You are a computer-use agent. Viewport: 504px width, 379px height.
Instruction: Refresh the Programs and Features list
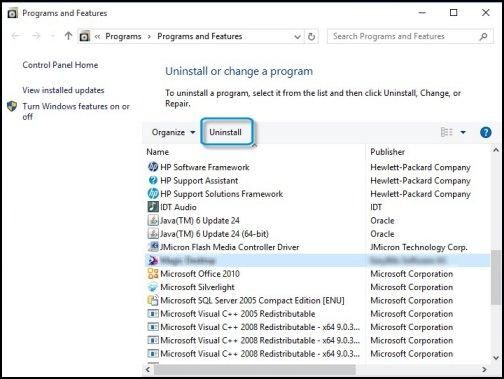(x=311, y=36)
